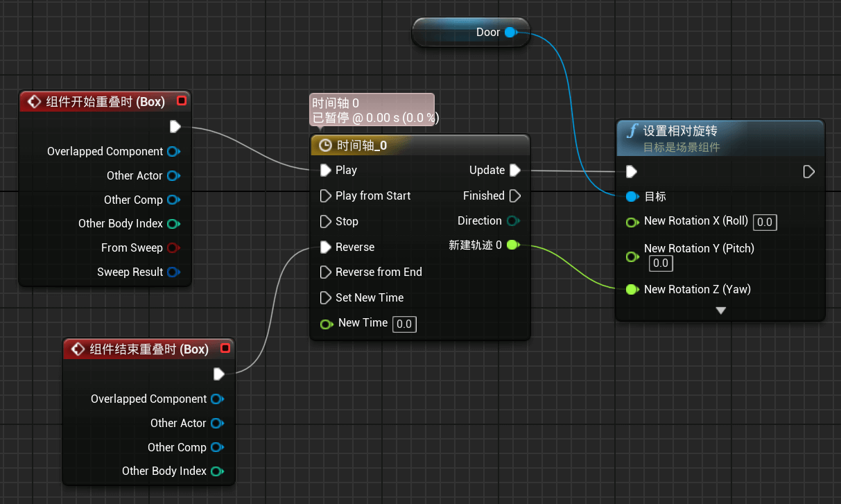Select the Door variable node
841x504 pixels.
click(x=471, y=33)
